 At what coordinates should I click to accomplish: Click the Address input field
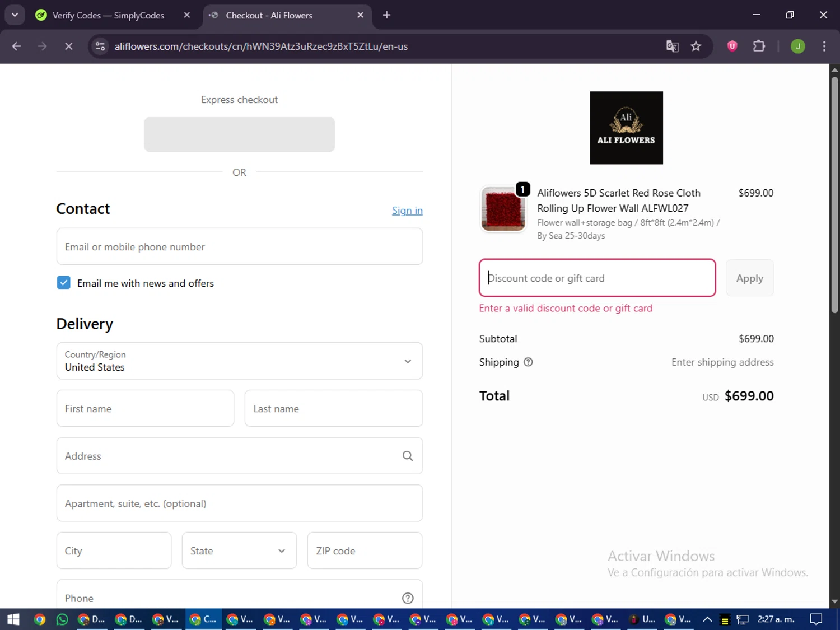click(x=240, y=456)
